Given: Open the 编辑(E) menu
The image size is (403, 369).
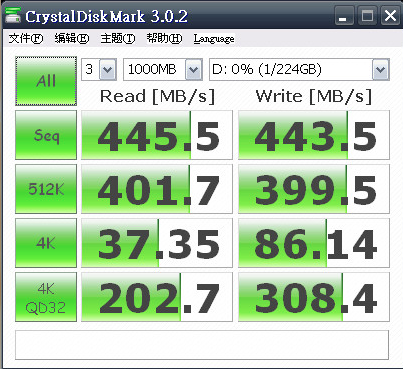Looking at the screenshot, I should click(x=72, y=38).
